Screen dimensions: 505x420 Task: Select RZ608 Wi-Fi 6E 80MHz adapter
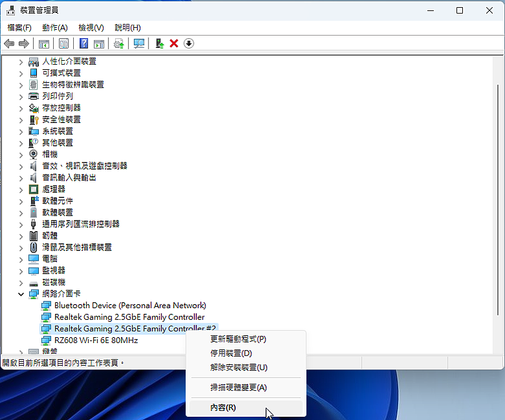[96, 340]
